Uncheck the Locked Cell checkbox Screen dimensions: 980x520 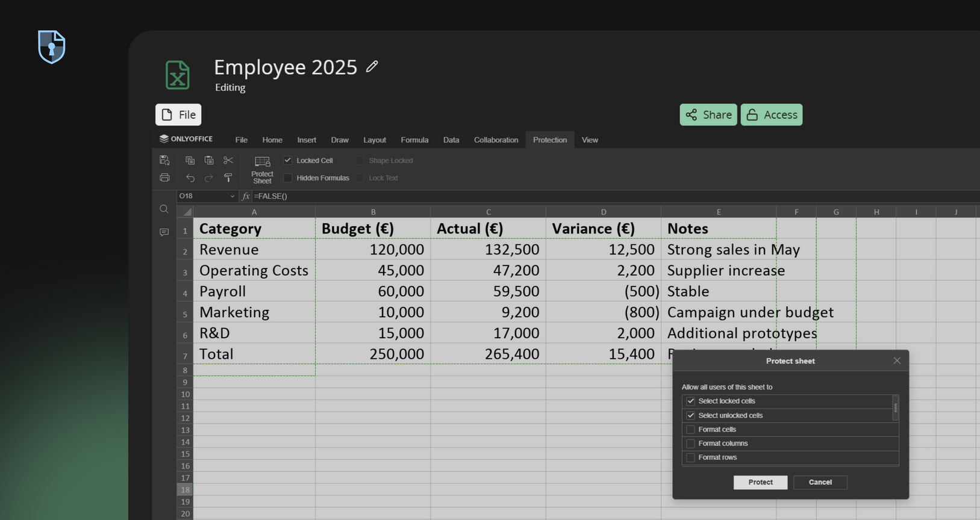[x=288, y=161]
